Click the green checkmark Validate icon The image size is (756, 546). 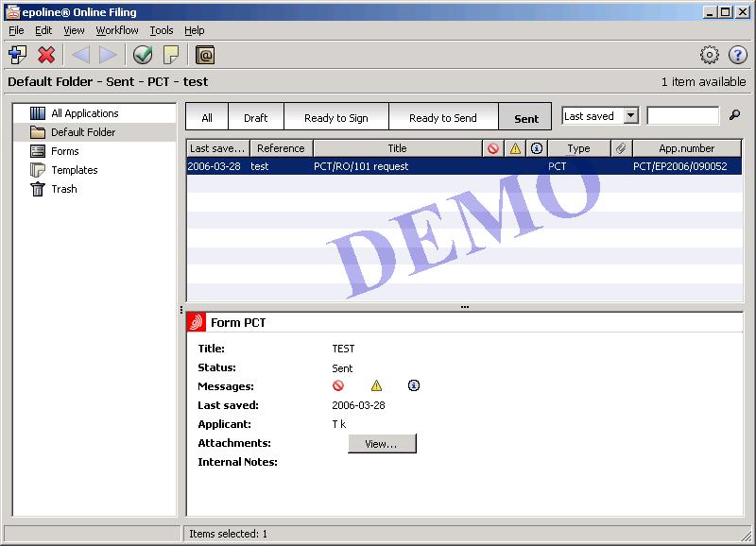[x=143, y=55]
